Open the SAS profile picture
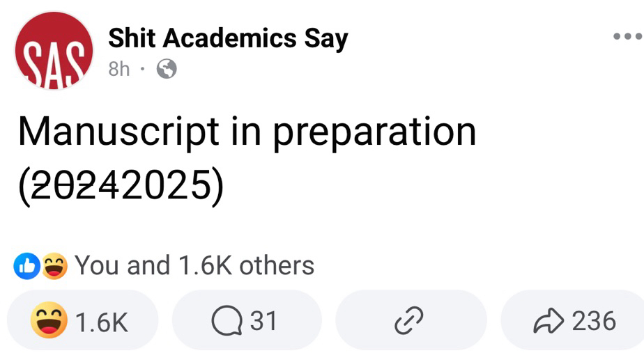This screenshot has height=353, width=644. [x=54, y=50]
